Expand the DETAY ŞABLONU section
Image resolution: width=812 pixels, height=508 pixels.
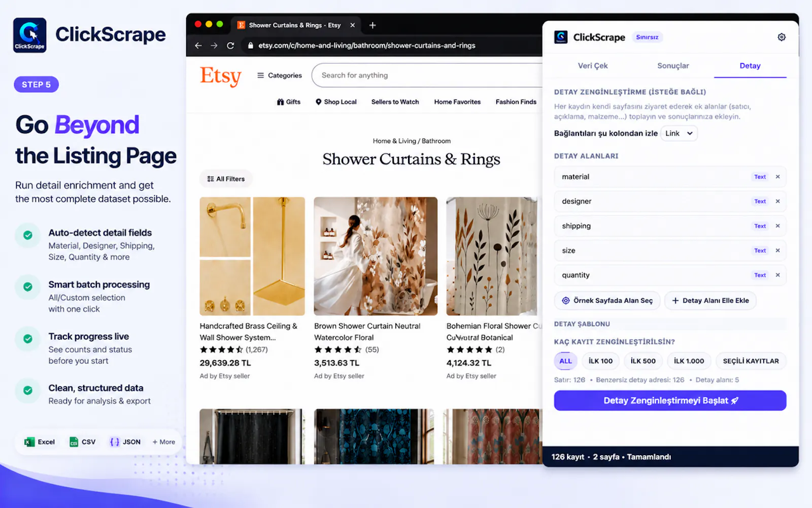[x=670, y=324]
